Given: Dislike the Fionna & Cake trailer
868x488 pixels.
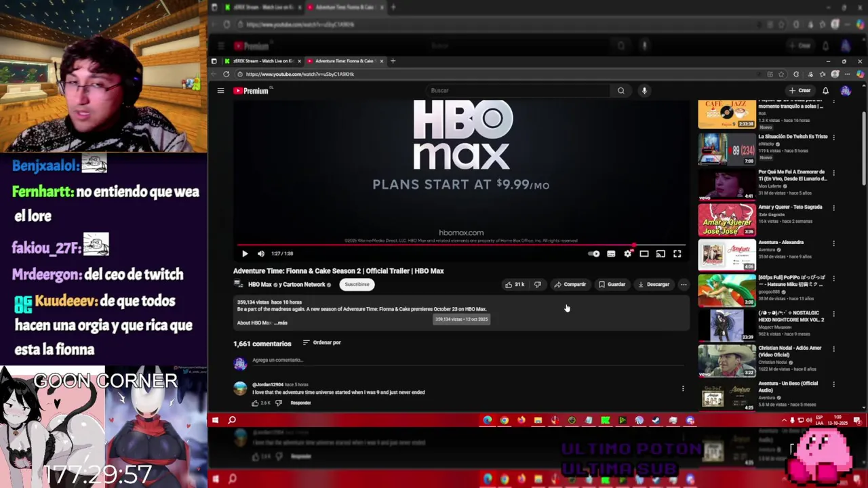Looking at the screenshot, I should tap(537, 285).
